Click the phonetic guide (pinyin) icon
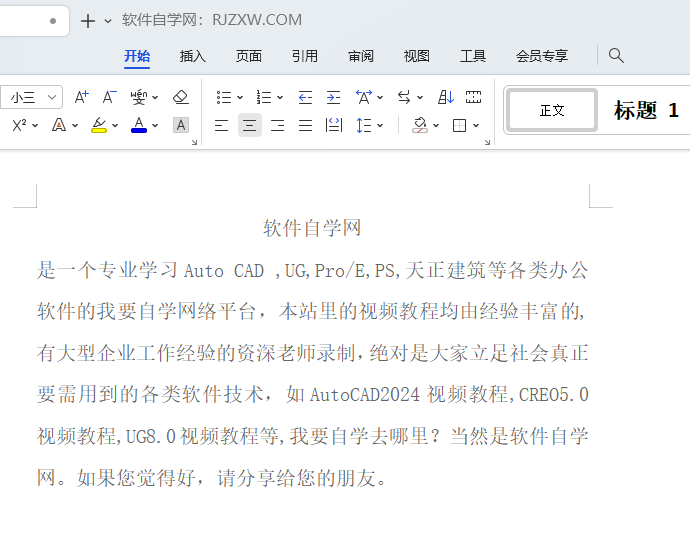This screenshot has width=690, height=549. (139, 97)
